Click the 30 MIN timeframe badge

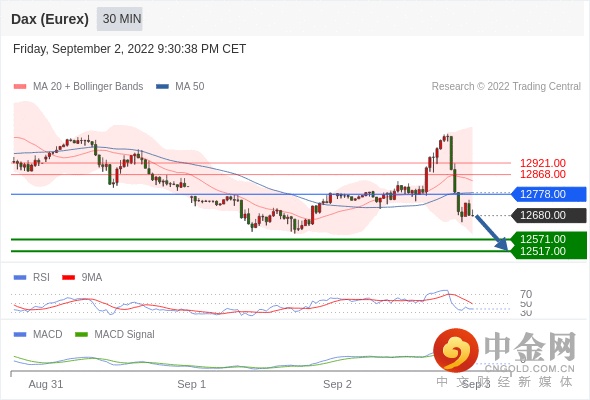pyautogui.click(x=120, y=19)
